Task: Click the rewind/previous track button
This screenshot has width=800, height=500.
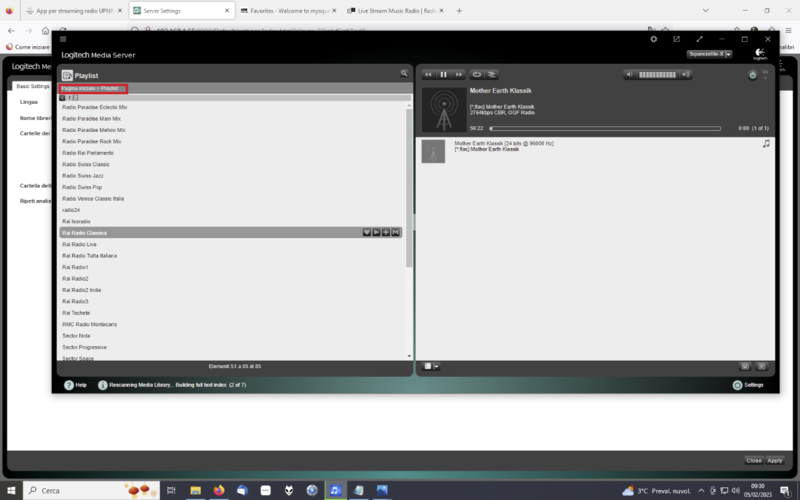Action: click(429, 74)
